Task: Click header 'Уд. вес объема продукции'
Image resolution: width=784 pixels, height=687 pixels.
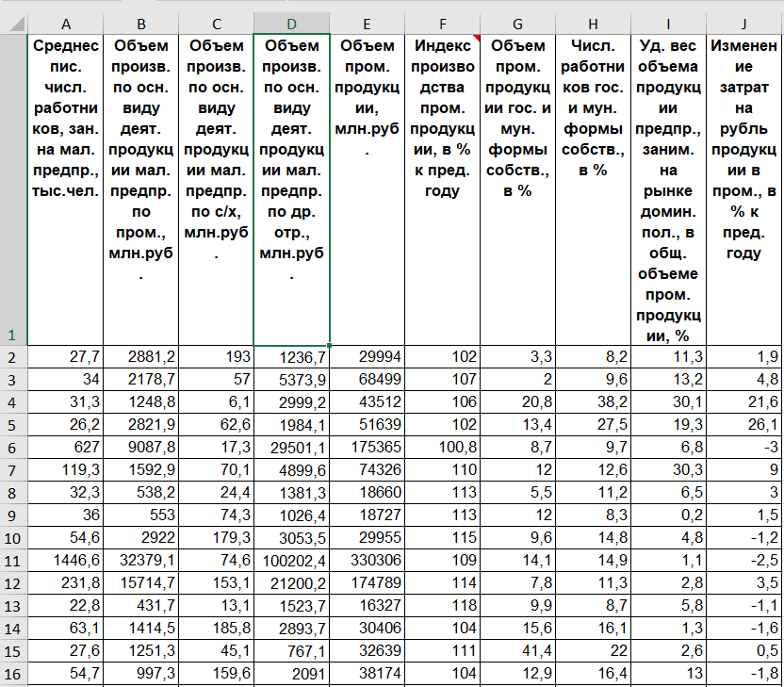Action: 668,189
